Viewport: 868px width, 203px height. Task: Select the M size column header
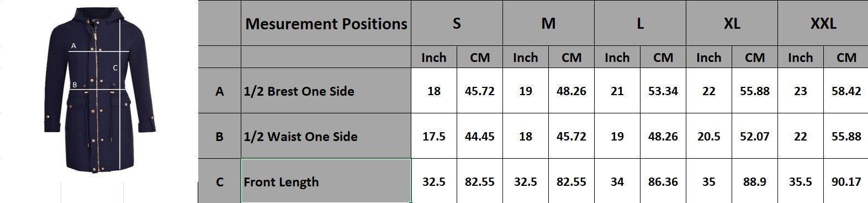click(548, 23)
